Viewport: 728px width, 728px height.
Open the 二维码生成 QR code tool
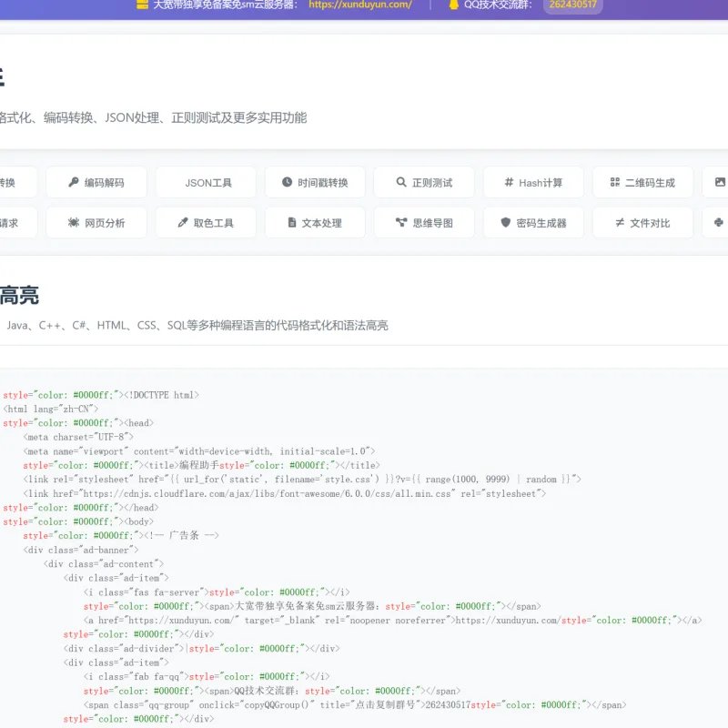643,183
